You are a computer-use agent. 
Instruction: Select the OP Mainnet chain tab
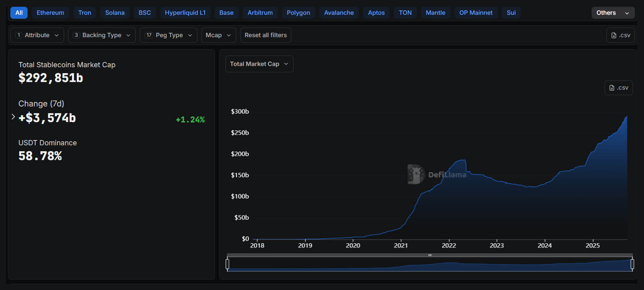[x=476, y=13]
